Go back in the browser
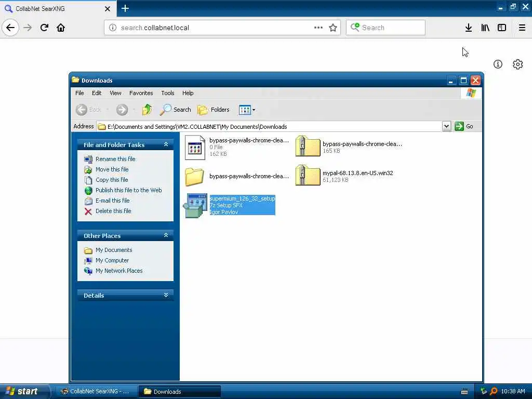The height and width of the screenshot is (399, 532). 10,28
